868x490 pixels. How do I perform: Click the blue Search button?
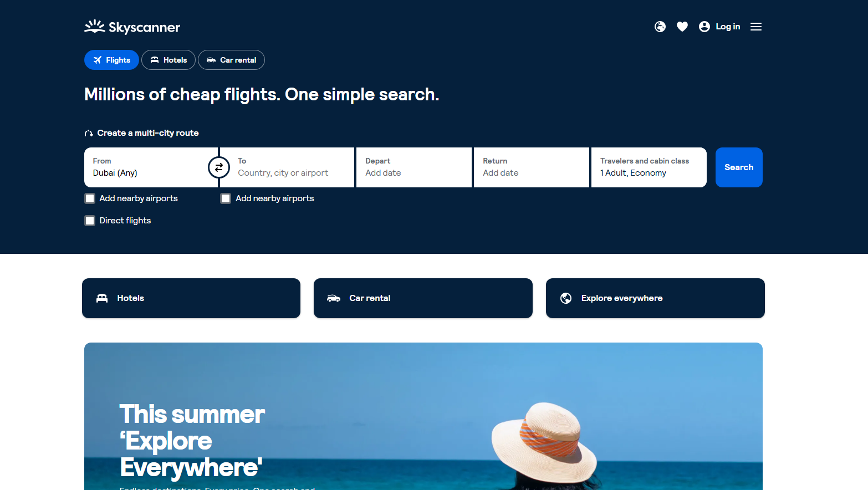point(739,167)
